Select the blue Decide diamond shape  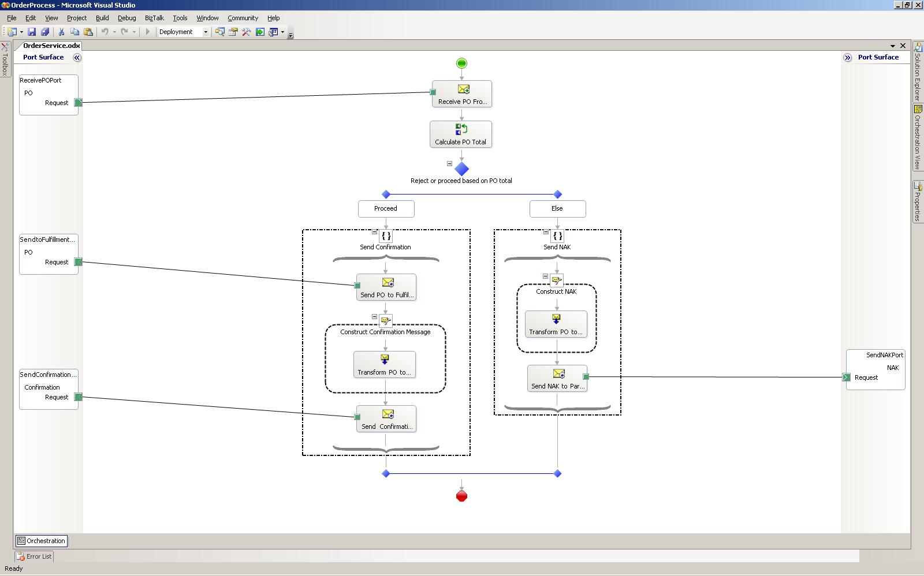click(x=461, y=169)
